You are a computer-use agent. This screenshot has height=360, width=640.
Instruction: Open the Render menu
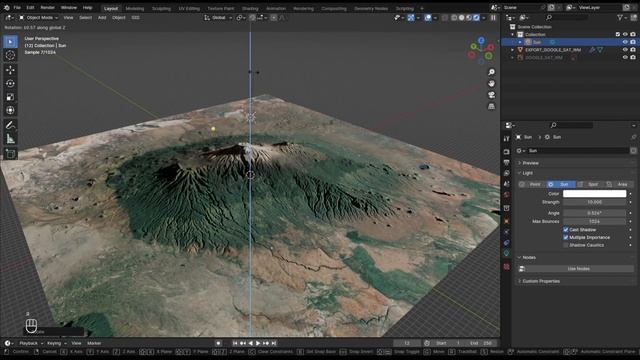[x=47, y=7]
